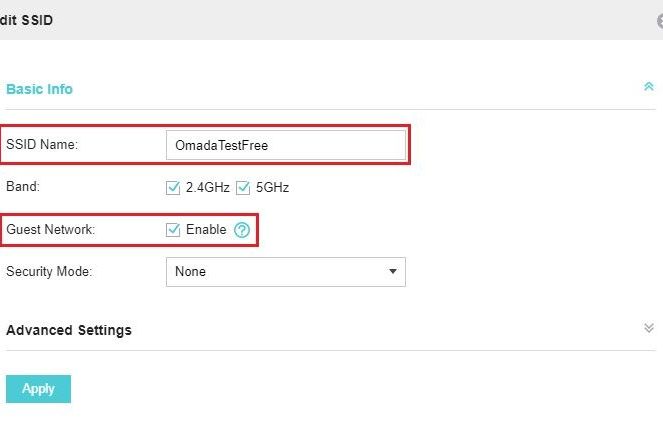Click the Advanced Settings section heading

69,330
